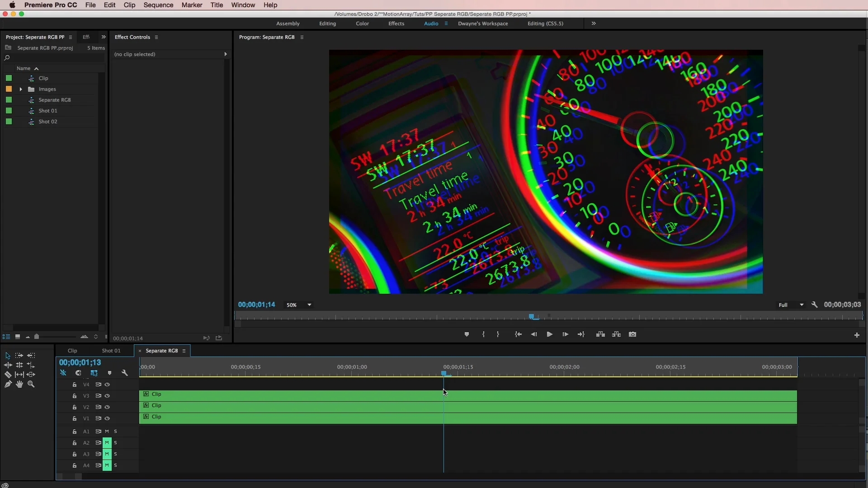
Task: Open timeline display settings with the wrench icon
Action: 124,373
